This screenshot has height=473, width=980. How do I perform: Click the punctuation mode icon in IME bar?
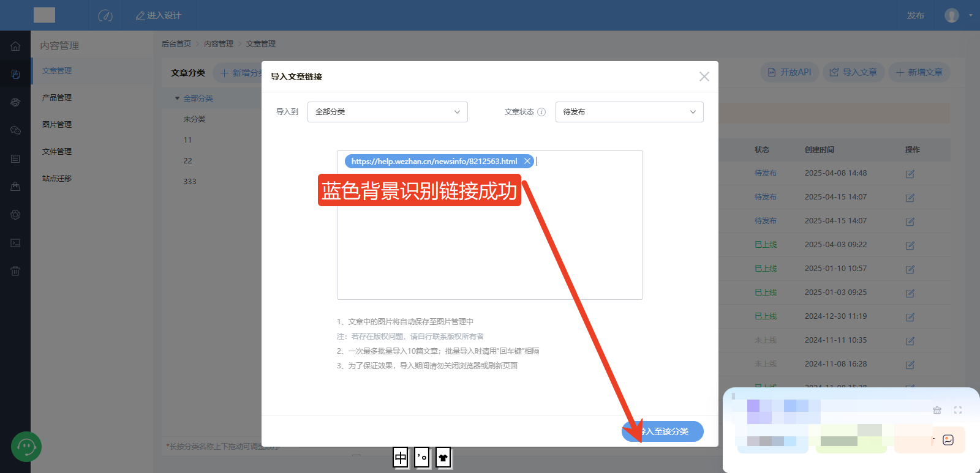422,457
